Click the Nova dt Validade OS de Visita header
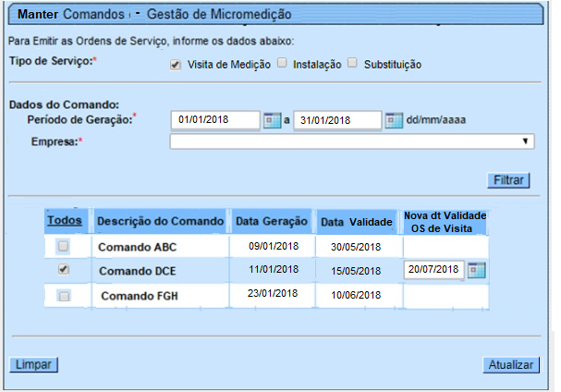 (445, 222)
